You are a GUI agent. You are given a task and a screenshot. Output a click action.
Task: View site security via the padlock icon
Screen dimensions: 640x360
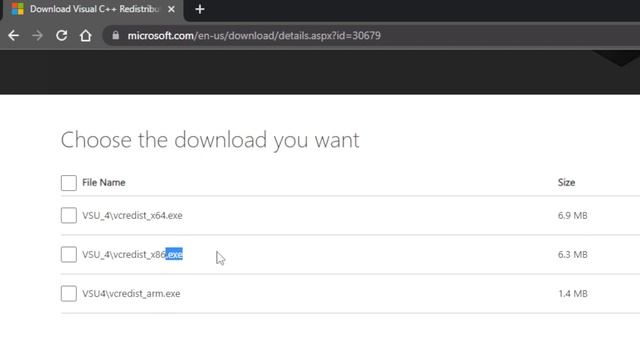point(116,36)
